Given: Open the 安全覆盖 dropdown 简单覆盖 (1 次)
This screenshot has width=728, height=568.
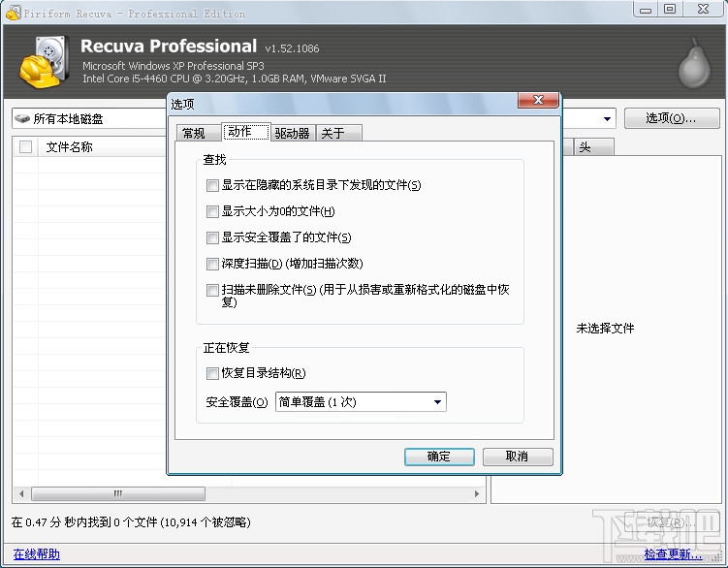Looking at the screenshot, I should pyautogui.click(x=361, y=402).
